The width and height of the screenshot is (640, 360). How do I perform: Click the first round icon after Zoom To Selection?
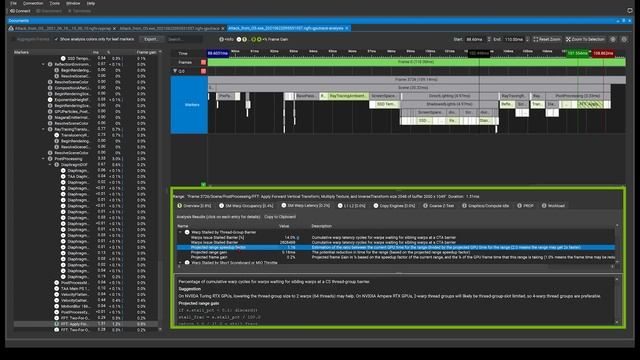coord(613,40)
